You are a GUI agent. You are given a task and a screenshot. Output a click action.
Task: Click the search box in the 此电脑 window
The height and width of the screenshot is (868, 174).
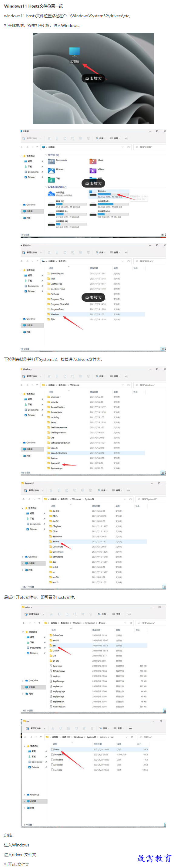(150, 147)
